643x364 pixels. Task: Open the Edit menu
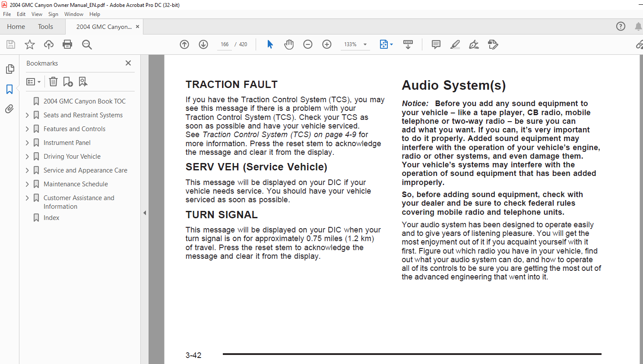pyautogui.click(x=21, y=14)
